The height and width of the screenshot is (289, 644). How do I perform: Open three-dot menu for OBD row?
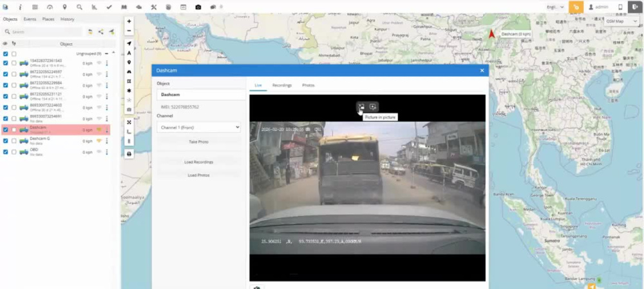tap(107, 152)
